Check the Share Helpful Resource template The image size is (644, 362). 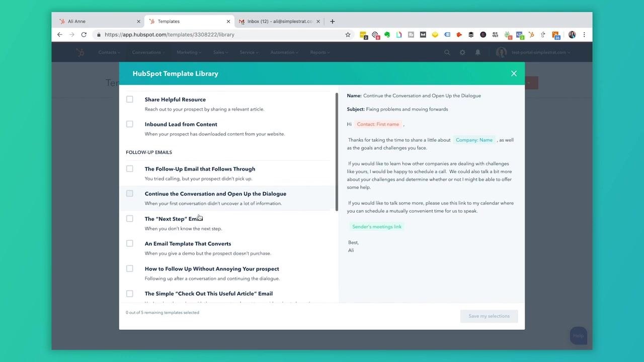point(130,100)
